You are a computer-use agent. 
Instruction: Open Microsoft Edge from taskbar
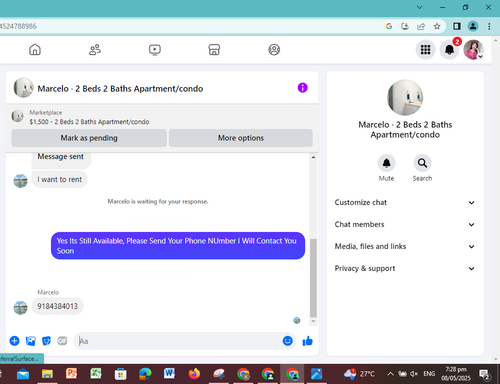(x=145, y=374)
